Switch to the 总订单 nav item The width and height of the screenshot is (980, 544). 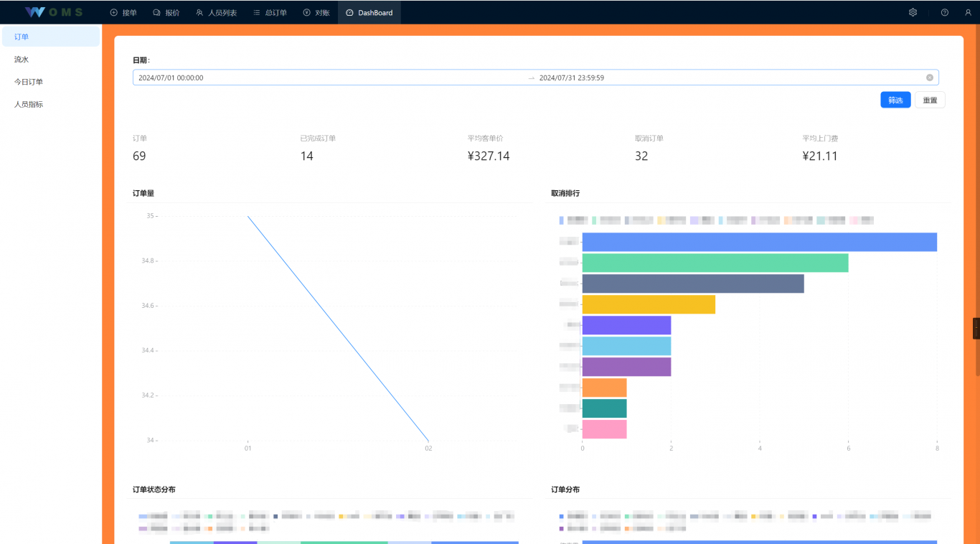point(270,12)
